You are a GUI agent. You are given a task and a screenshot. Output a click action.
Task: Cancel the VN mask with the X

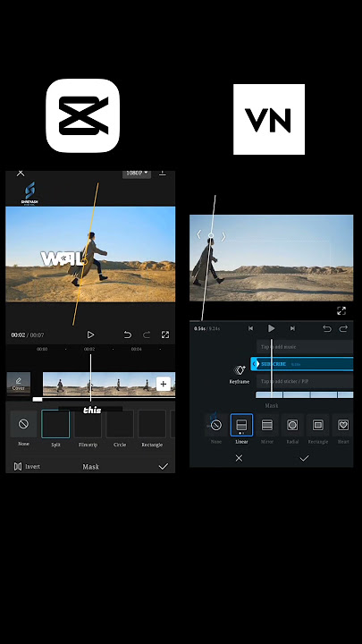click(x=239, y=458)
